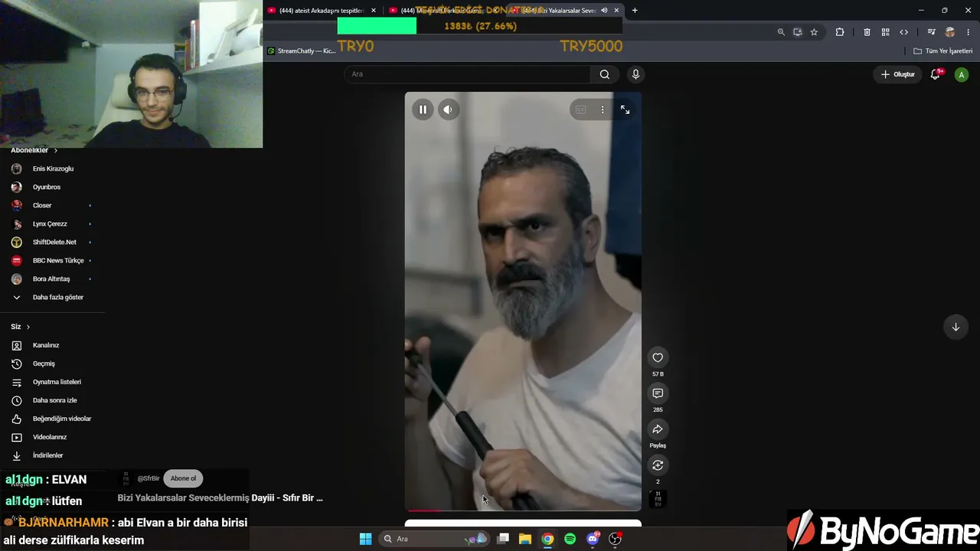980x551 pixels.
Task: Close the 'Bizi Yakalarsalar' browser tab
Action: (616, 11)
